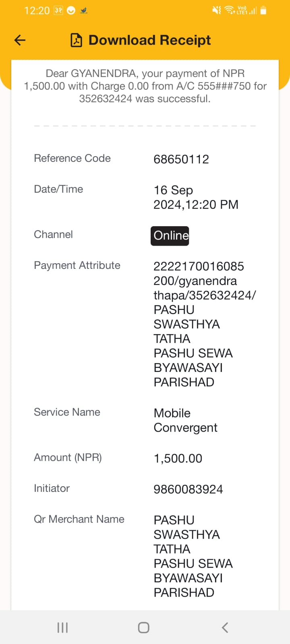Tap the PDF document icon beside Download Receipt
The image size is (290, 644).
coord(77,40)
